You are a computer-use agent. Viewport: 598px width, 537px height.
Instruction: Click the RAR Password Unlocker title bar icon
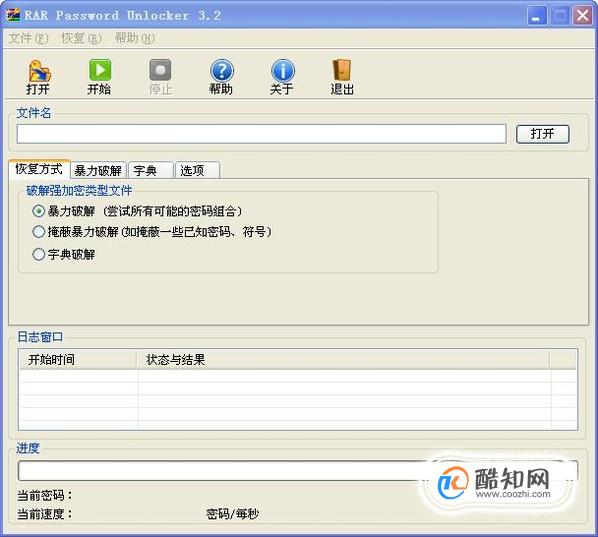pyautogui.click(x=13, y=15)
